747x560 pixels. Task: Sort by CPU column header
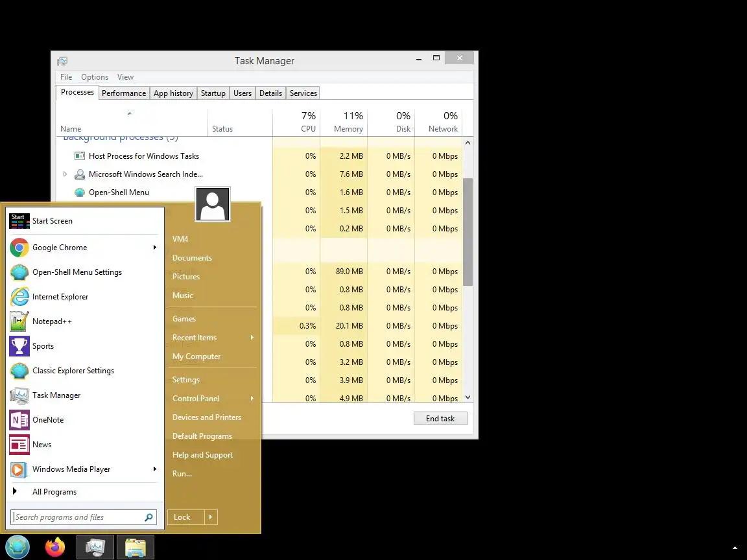pyautogui.click(x=296, y=122)
